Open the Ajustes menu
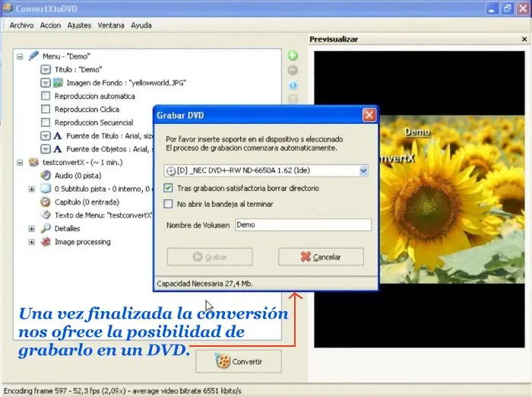The width and height of the screenshot is (532, 397). pos(79,25)
